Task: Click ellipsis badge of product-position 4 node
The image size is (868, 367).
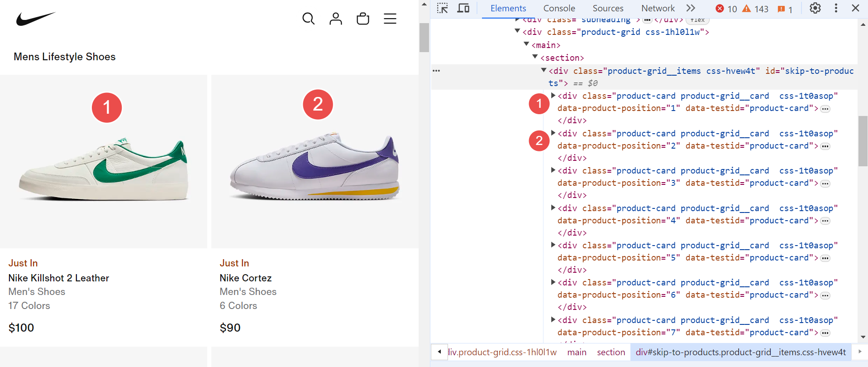Action: [825, 221]
